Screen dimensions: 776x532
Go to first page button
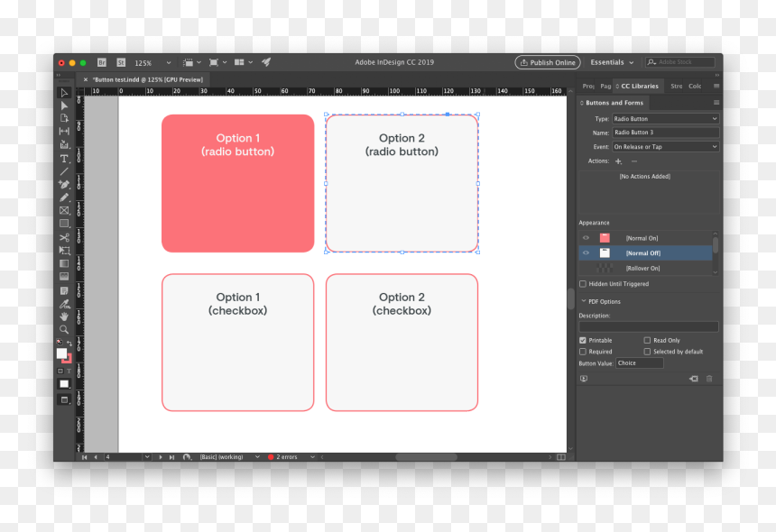tap(84, 457)
